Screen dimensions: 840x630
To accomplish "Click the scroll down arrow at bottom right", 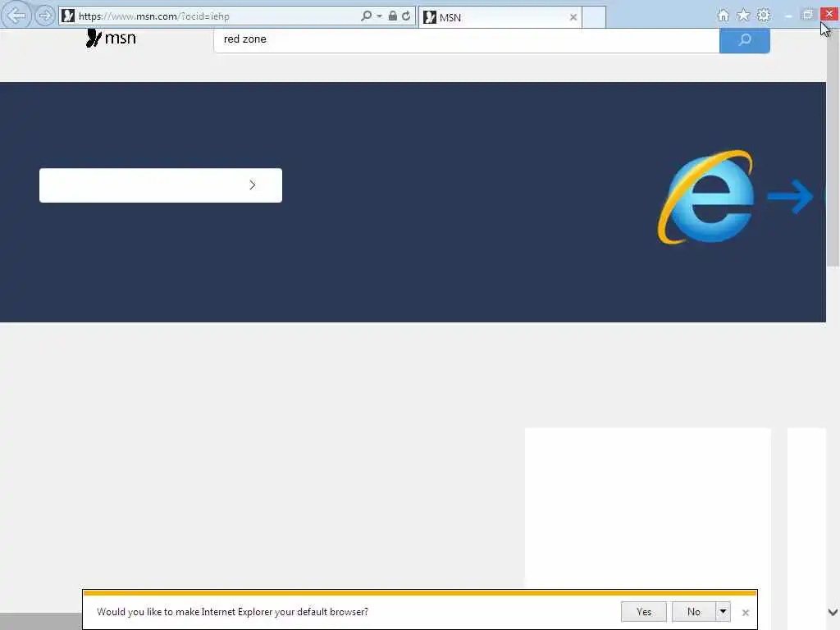I will (x=833, y=612).
